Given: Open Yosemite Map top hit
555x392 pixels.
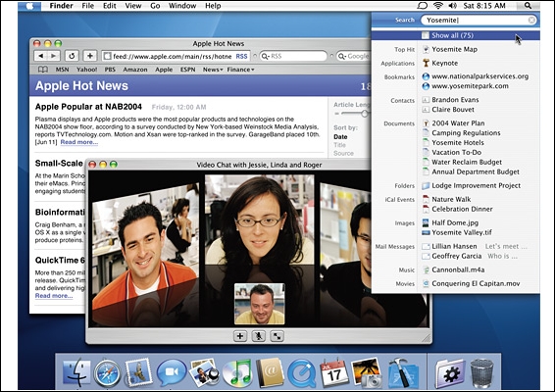Looking at the screenshot, I should pos(454,49).
